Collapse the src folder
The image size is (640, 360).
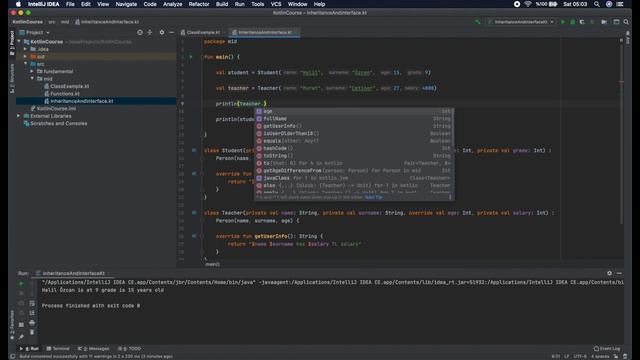point(25,64)
